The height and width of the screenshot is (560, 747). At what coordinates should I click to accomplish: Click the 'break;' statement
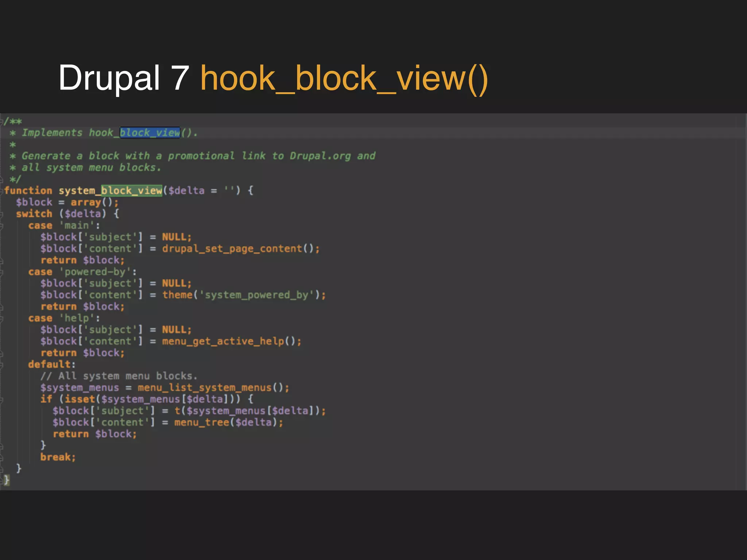point(58,457)
